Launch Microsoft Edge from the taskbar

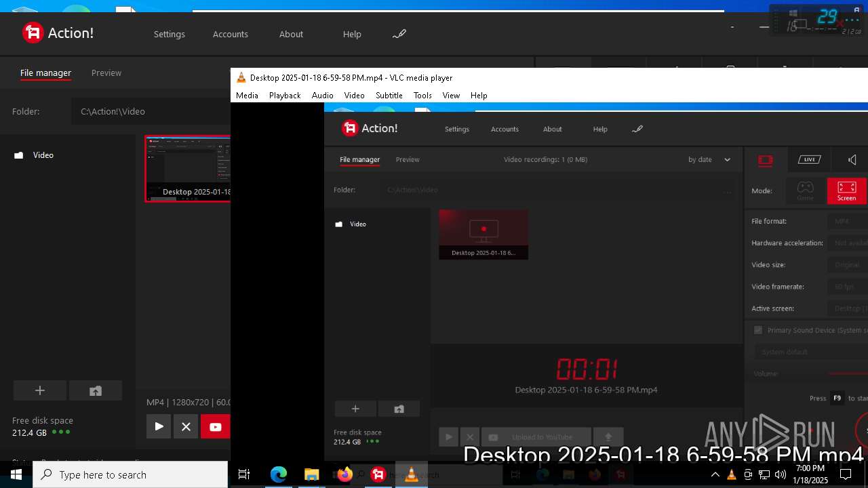[279, 474]
